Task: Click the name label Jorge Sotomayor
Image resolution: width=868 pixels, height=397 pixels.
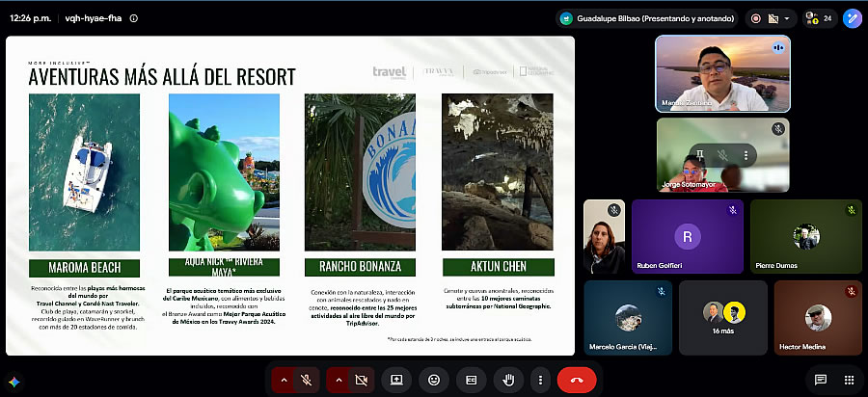Action: point(689,185)
